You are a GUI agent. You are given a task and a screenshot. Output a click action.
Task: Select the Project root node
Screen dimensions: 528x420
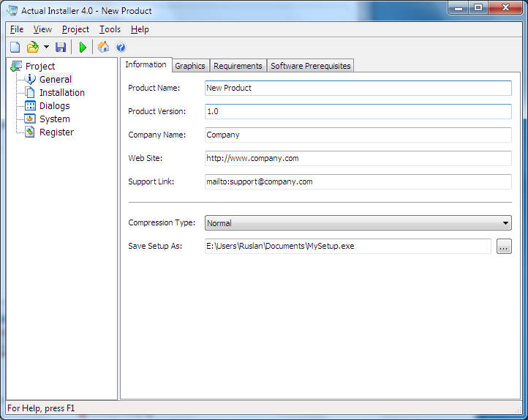(x=40, y=67)
